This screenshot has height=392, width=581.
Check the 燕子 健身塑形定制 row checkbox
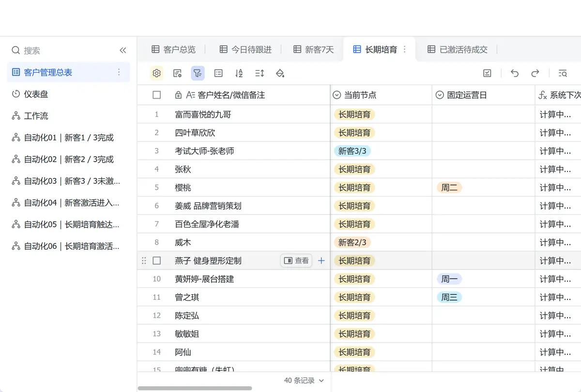coord(156,261)
